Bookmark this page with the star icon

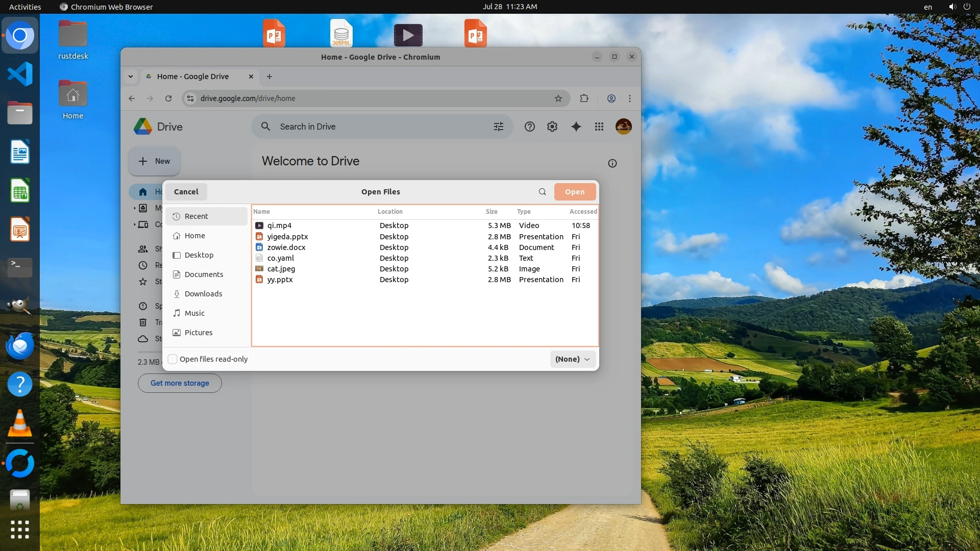[x=558, y=98]
